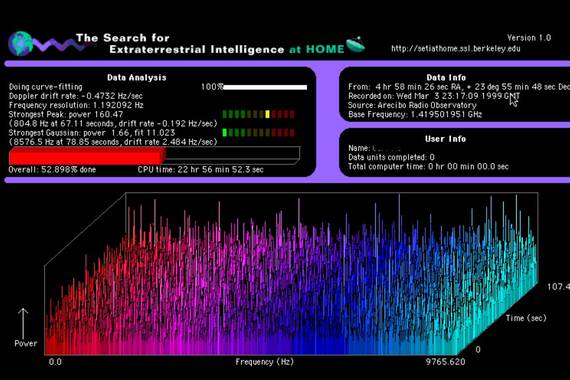Click '804.8 Hz at 67.11 seconds' detail line
The image size is (570, 380).
pos(113,124)
